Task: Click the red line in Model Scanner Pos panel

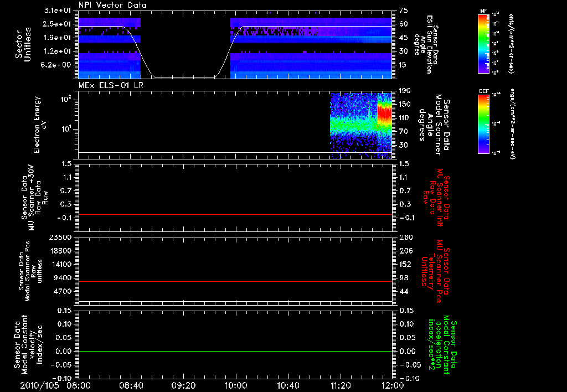Action: click(x=235, y=281)
